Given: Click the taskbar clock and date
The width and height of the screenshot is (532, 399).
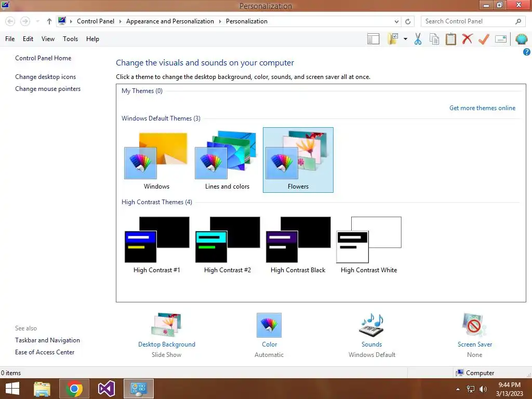Looking at the screenshot, I should [x=509, y=389].
